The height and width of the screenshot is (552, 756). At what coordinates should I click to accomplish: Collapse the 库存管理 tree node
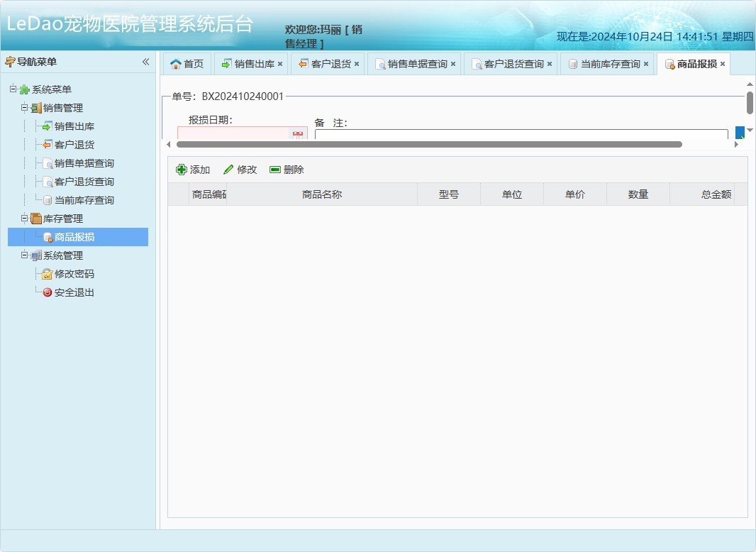point(23,218)
